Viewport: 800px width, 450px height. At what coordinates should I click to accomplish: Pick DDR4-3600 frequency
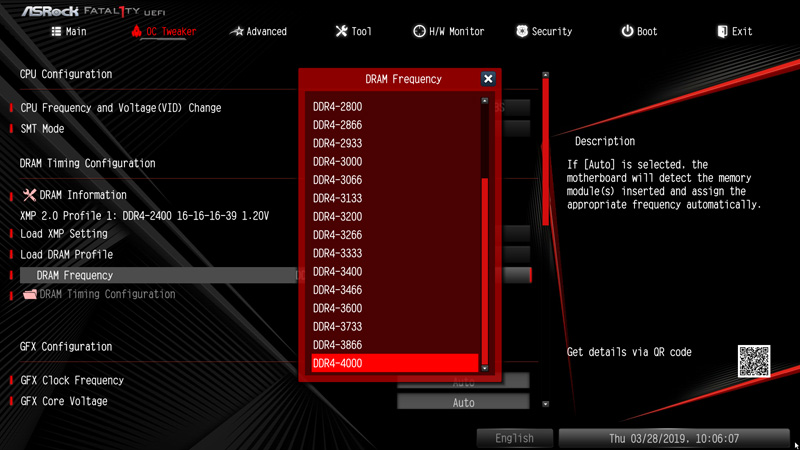click(395, 309)
